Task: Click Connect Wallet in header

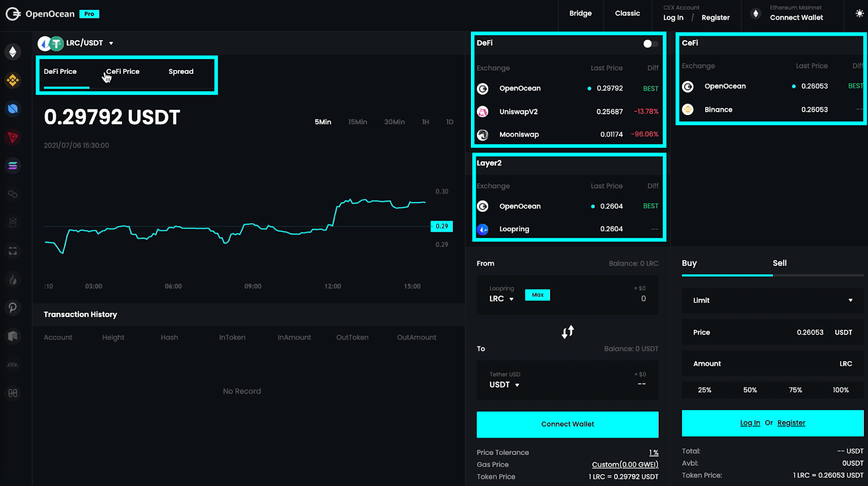Action: point(796,18)
